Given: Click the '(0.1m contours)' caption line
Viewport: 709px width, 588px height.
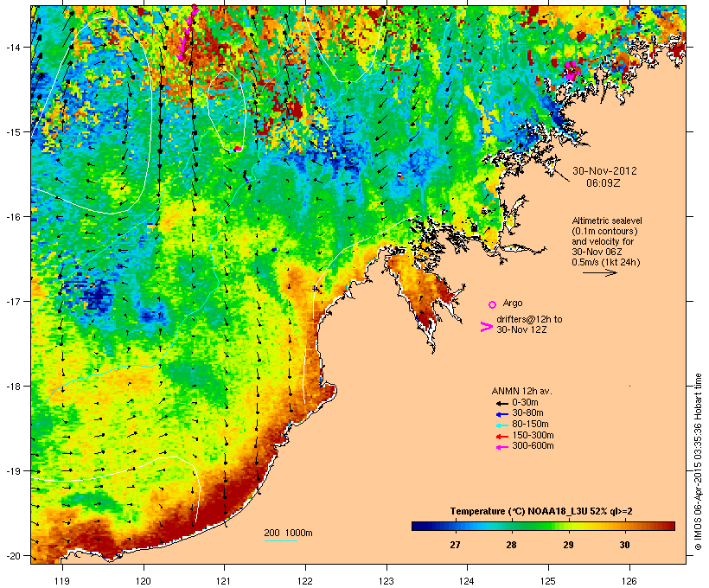Looking at the screenshot, I should tap(605, 231).
